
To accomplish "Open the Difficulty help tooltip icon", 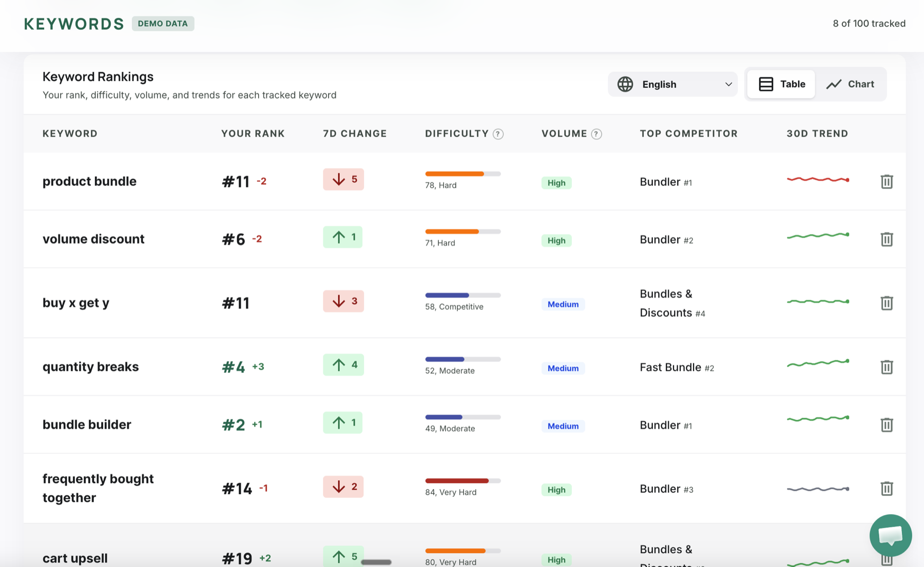I will coord(498,134).
